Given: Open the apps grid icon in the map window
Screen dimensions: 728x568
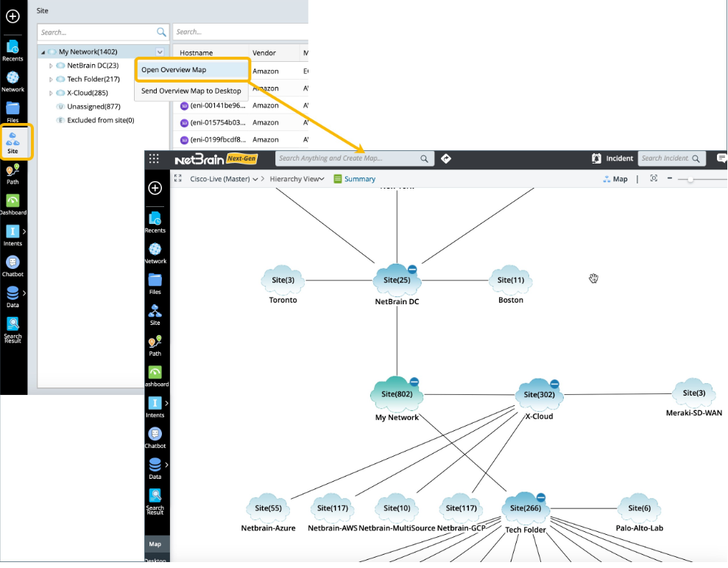Looking at the screenshot, I should (154, 158).
